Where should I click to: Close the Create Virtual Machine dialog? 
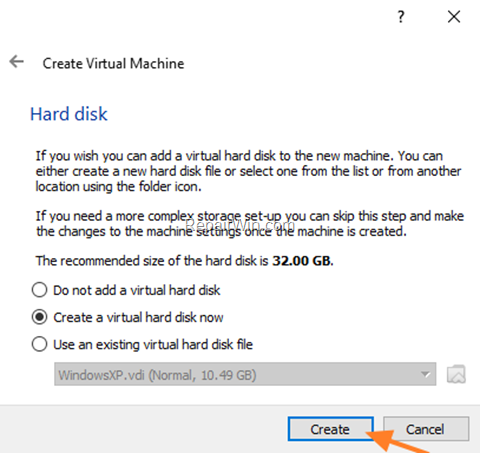click(454, 16)
